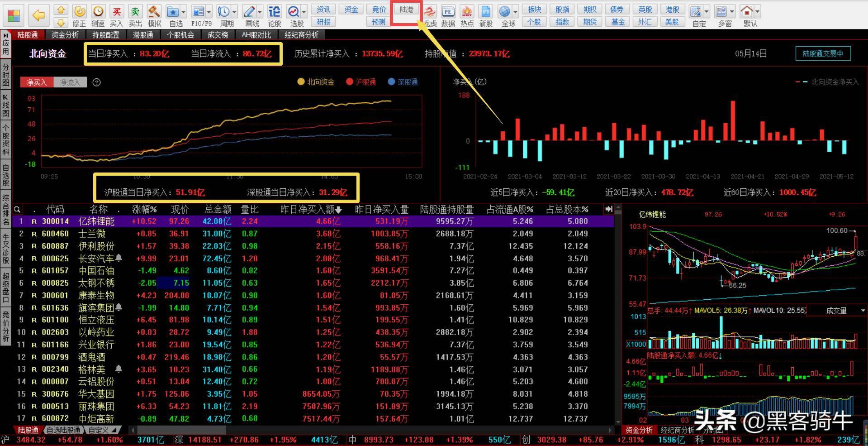Screen dimensions: 868x446
Task: Expand the 周期 period dropdown arrow
Action: click(x=234, y=12)
